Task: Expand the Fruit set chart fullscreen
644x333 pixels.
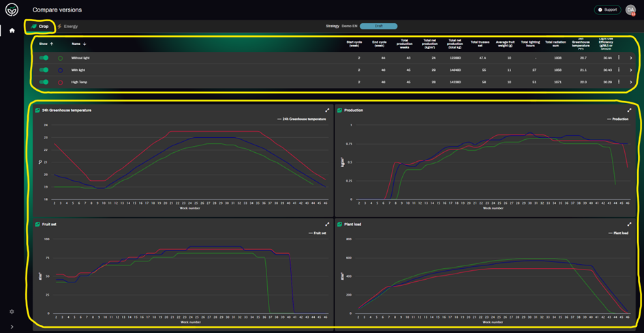Action: (x=327, y=225)
